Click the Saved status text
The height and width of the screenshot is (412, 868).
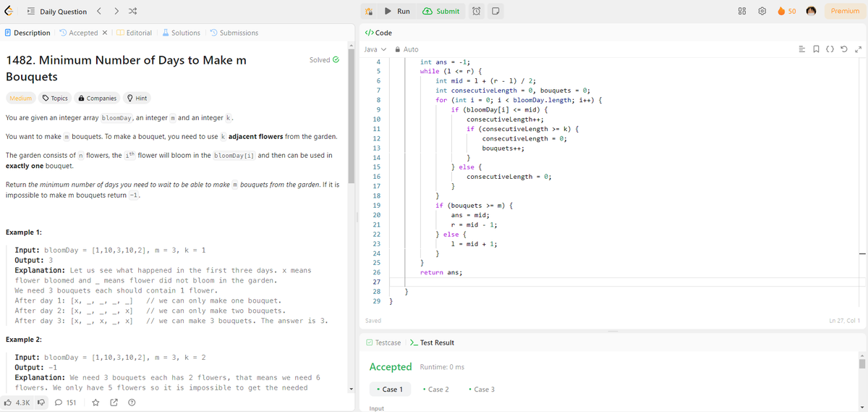(373, 321)
